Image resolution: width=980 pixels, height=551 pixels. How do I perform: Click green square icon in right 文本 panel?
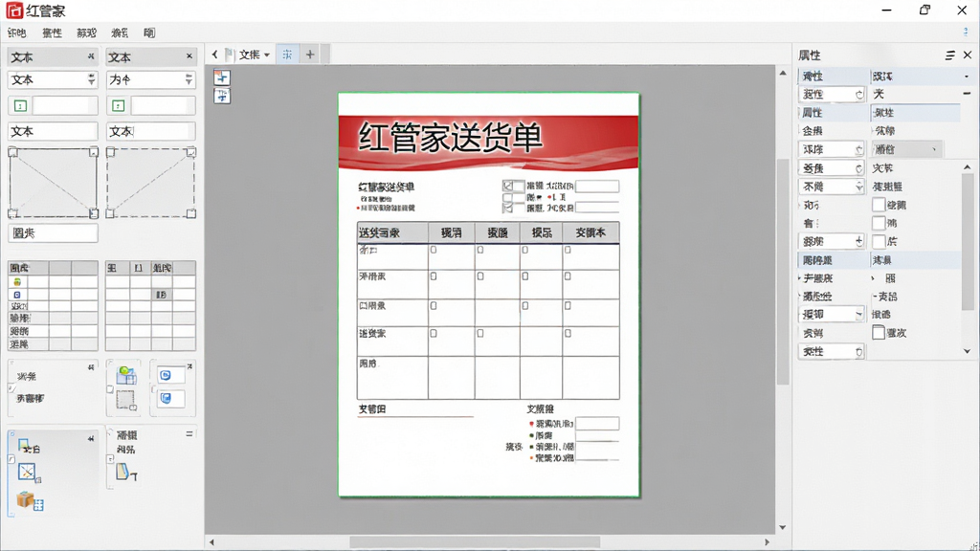(x=119, y=105)
